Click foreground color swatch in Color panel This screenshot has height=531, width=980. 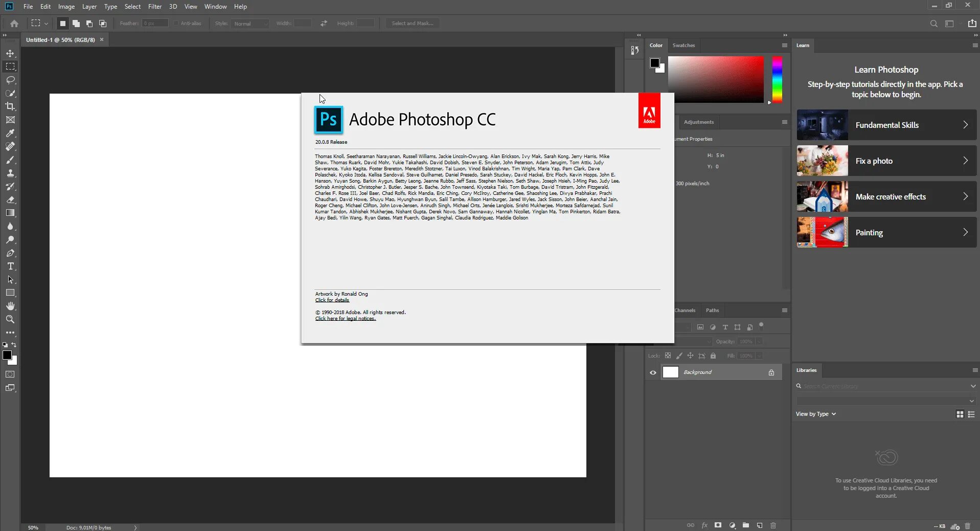point(655,63)
